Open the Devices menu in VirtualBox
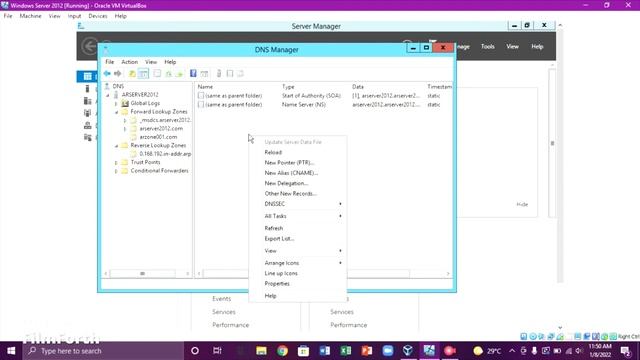 98,16
